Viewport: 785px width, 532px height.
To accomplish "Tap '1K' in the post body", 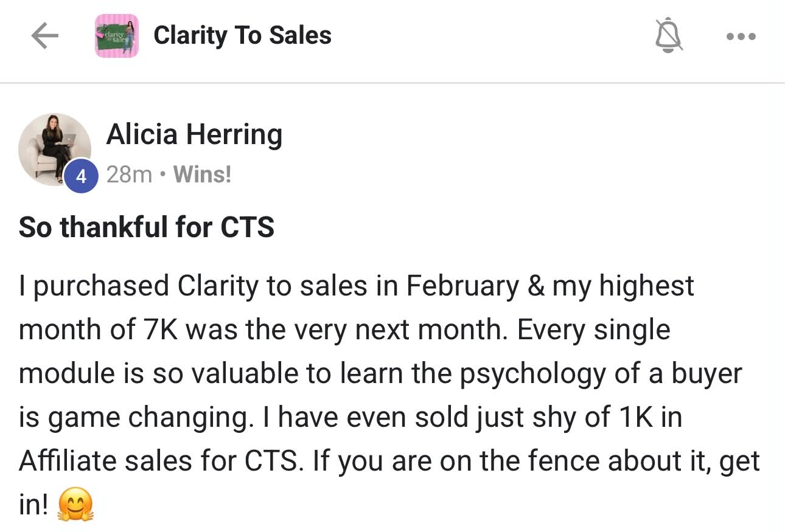I will 634,418.
